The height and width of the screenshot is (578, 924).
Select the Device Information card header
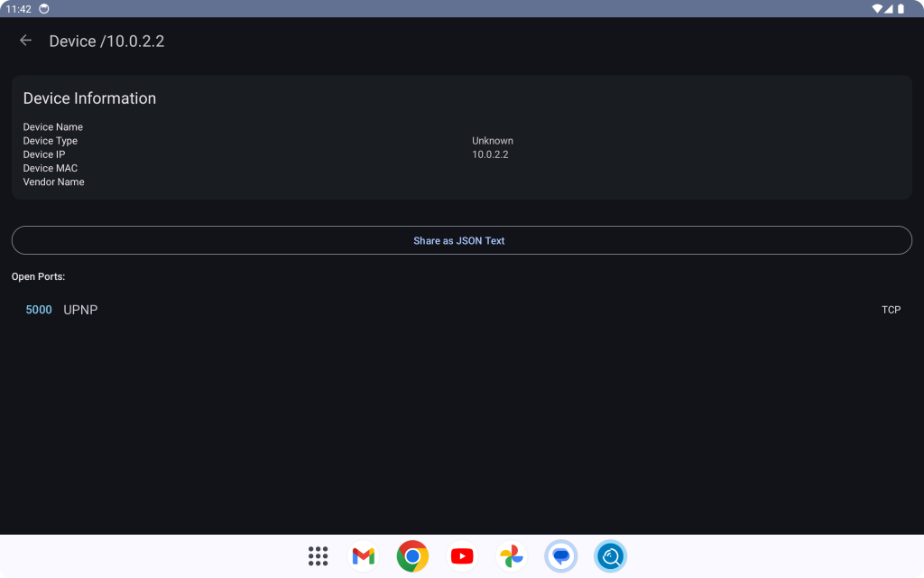pyautogui.click(x=89, y=98)
